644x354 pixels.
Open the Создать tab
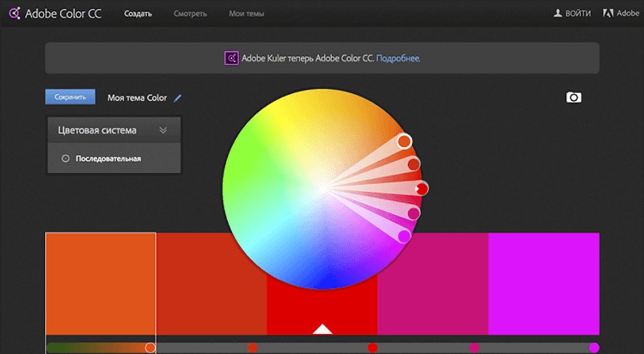tap(138, 14)
